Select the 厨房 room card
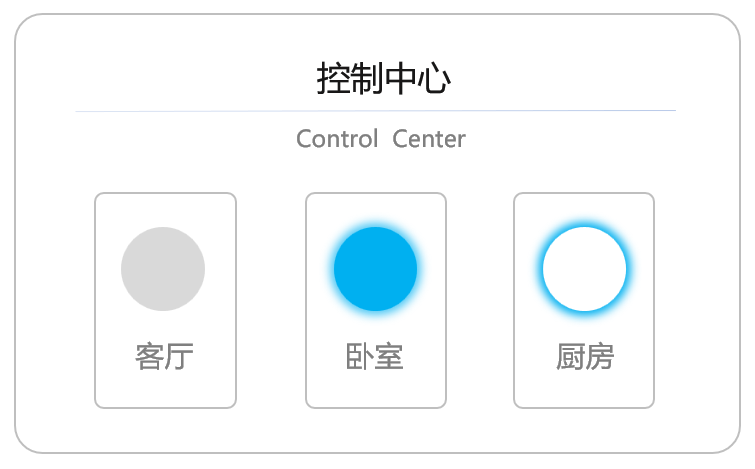755x469 pixels. (584, 300)
